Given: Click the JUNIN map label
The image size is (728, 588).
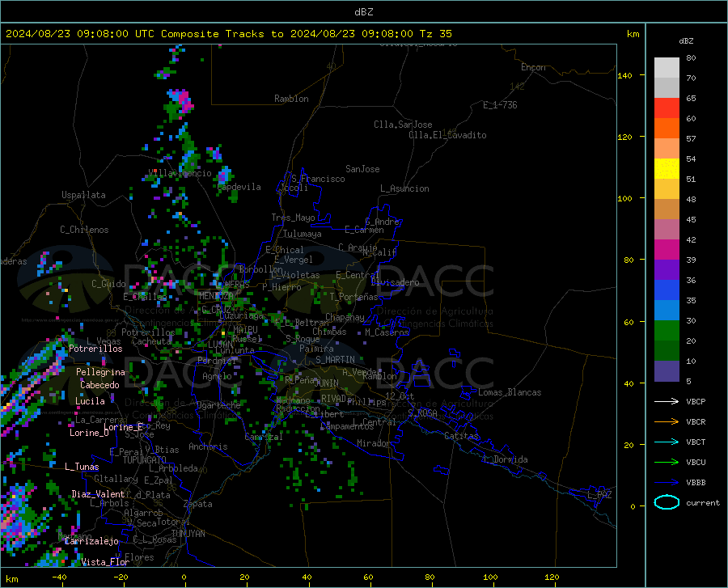Looking at the screenshot, I should (x=327, y=383).
